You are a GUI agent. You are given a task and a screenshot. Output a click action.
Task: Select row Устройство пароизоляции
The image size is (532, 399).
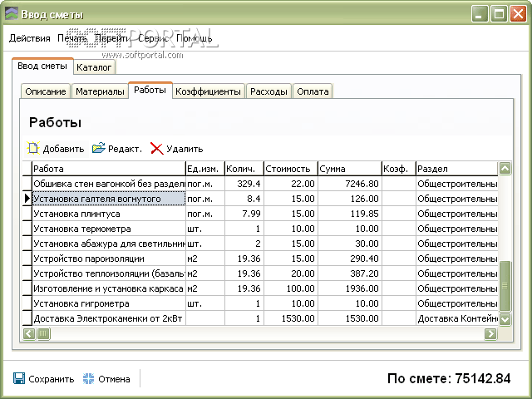[x=260, y=259]
